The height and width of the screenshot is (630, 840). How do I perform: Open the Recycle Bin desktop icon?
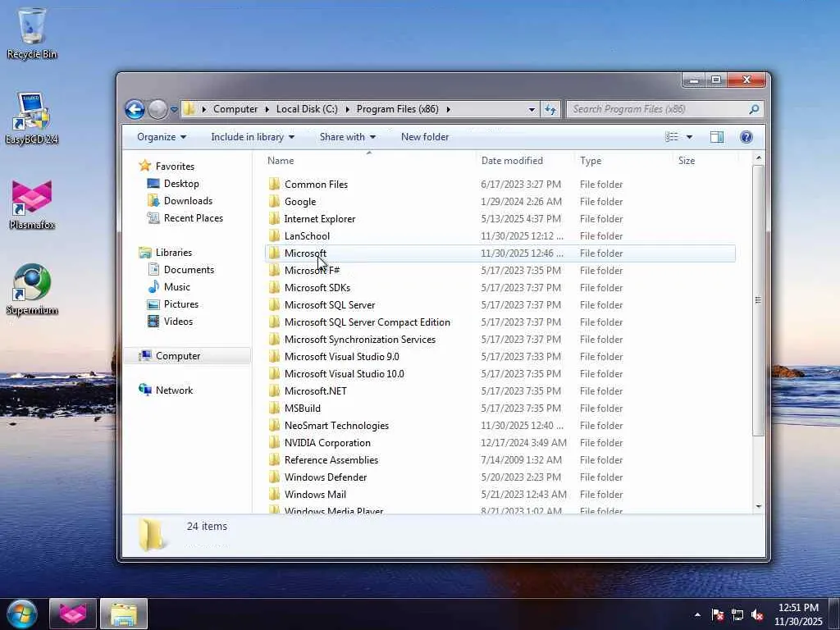point(32,33)
